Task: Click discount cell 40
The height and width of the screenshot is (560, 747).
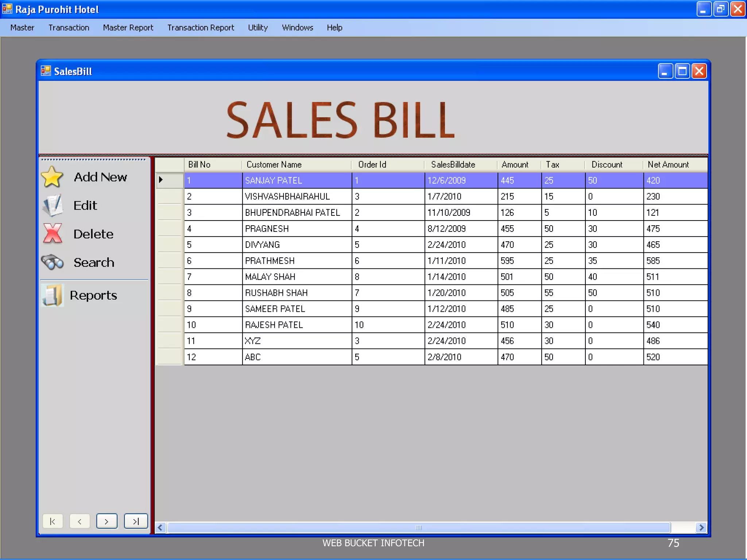Action: 614,277
